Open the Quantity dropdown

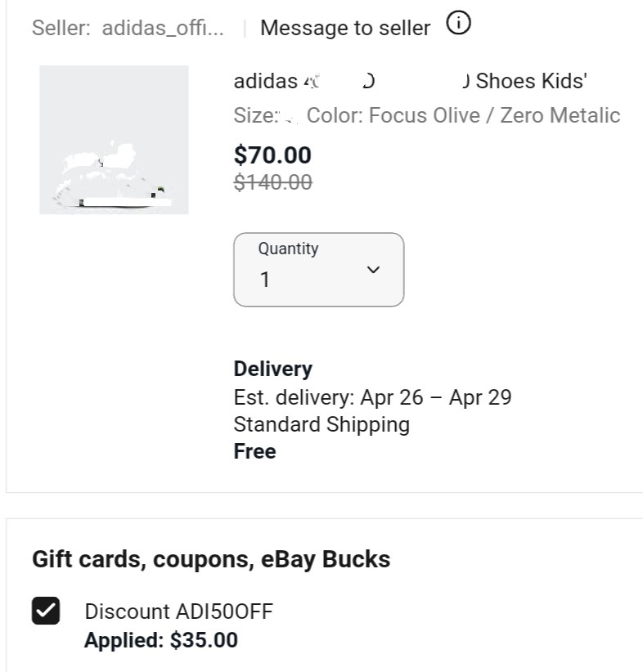tap(319, 270)
